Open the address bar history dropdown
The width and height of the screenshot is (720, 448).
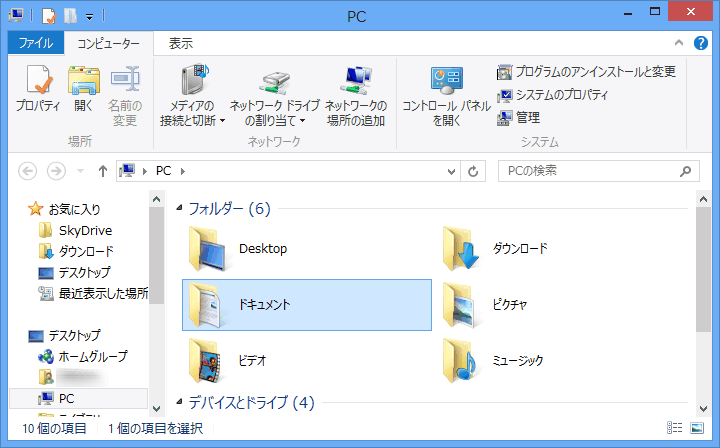pyautogui.click(x=451, y=171)
